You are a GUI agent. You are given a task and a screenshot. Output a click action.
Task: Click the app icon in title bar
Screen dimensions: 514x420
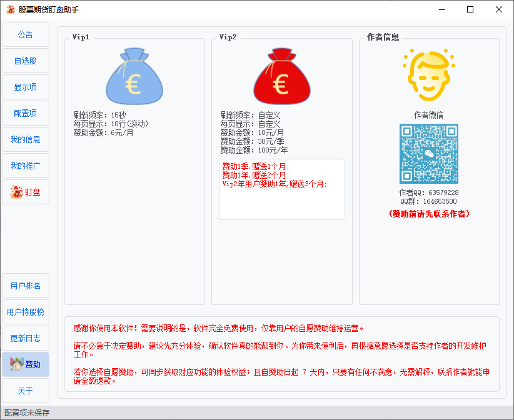10,9
